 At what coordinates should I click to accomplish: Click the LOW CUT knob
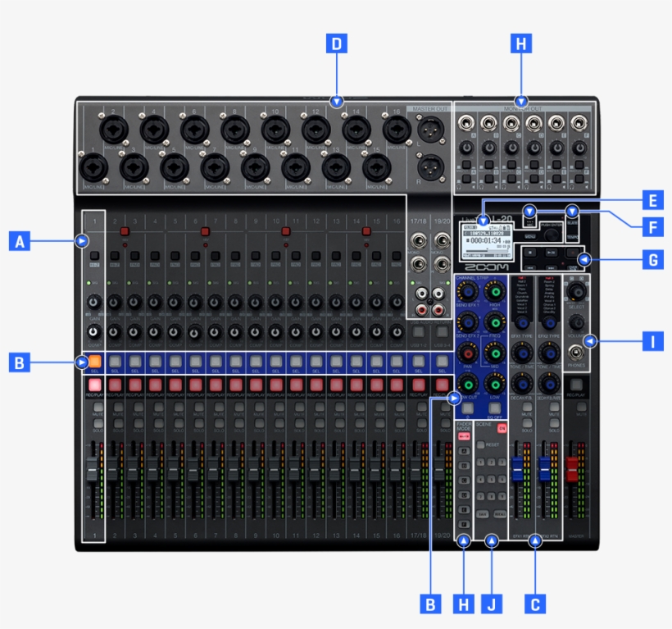(468, 384)
